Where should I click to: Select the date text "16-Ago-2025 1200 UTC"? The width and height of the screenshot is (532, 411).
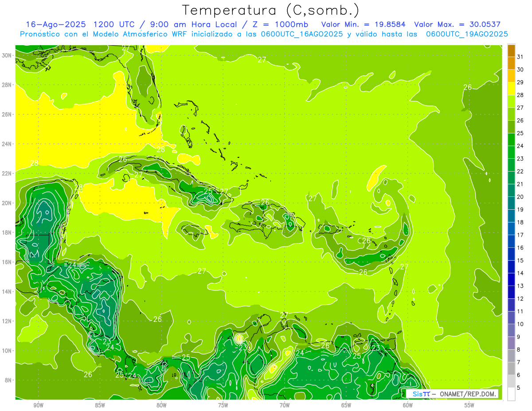point(81,24)
